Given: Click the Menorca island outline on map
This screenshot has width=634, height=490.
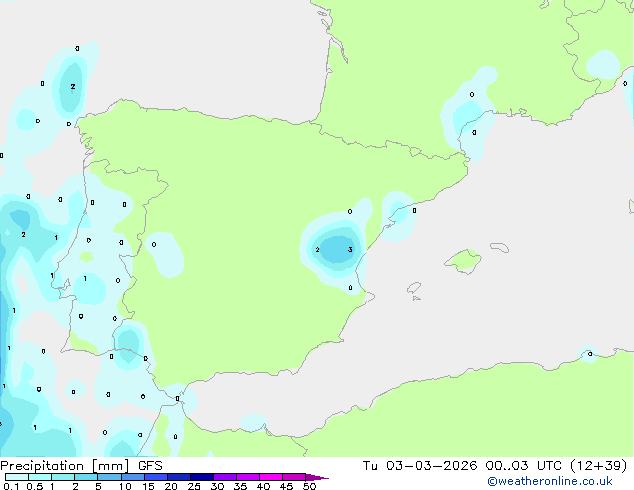Looking at the screenshot, I should click(499, 247).
